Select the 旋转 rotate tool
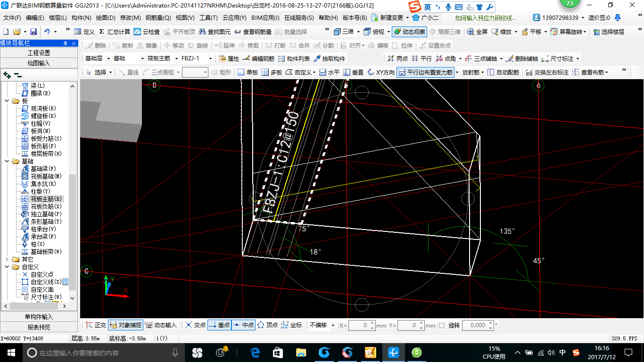This screenshot has height=362, width=644. click(198, 45)
